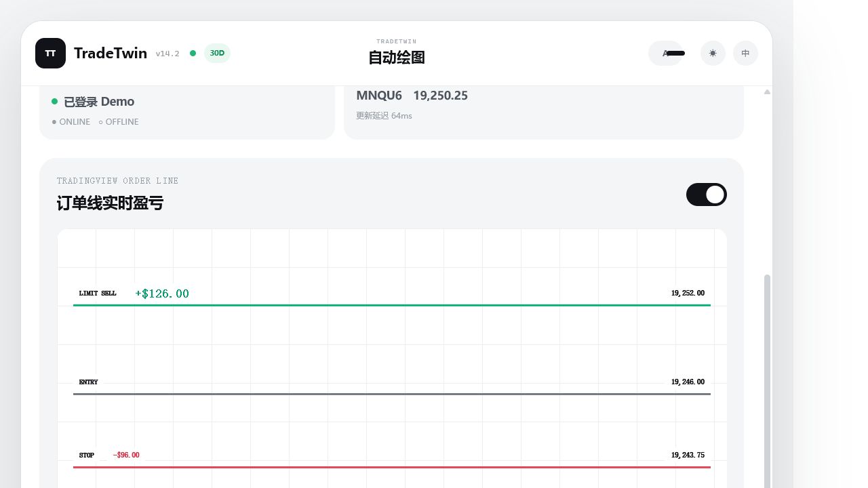Click the TRADINGVIEW ORDER LINE caption

click(117, 181)
